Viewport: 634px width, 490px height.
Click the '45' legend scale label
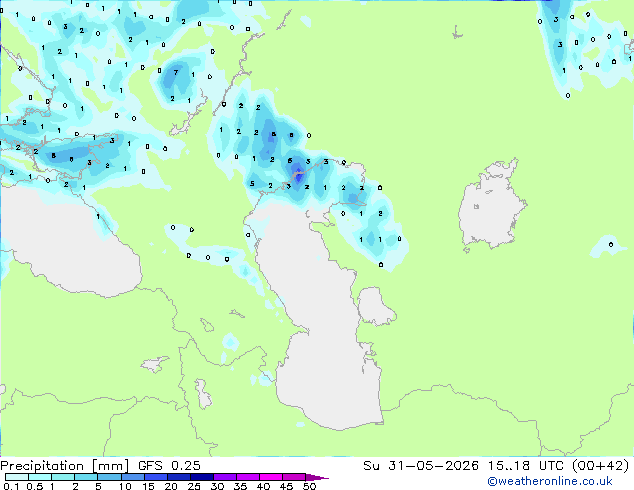[x=286, y=486]
